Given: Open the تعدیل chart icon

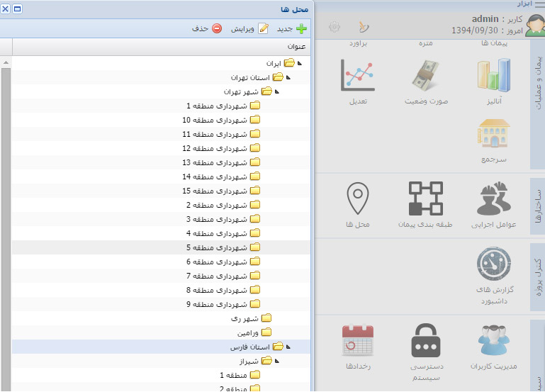Looking at the screenshot, I should [x=357, y=74].
